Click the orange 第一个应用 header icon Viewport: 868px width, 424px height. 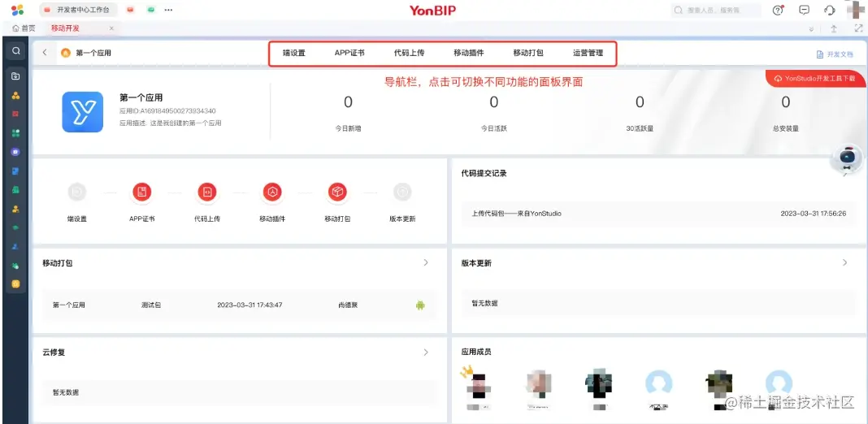65,53
